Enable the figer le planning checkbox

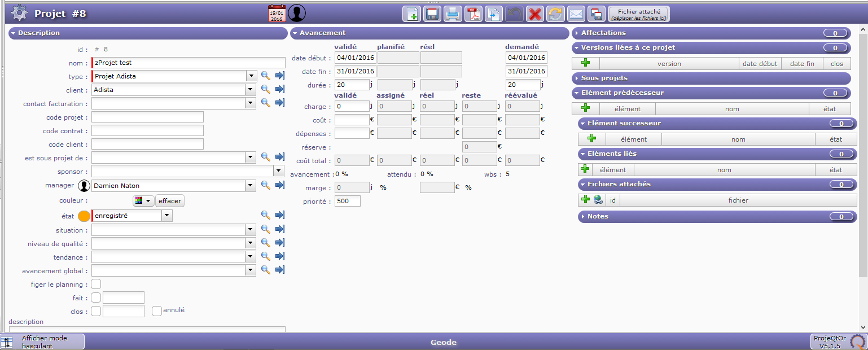(96, 285)
